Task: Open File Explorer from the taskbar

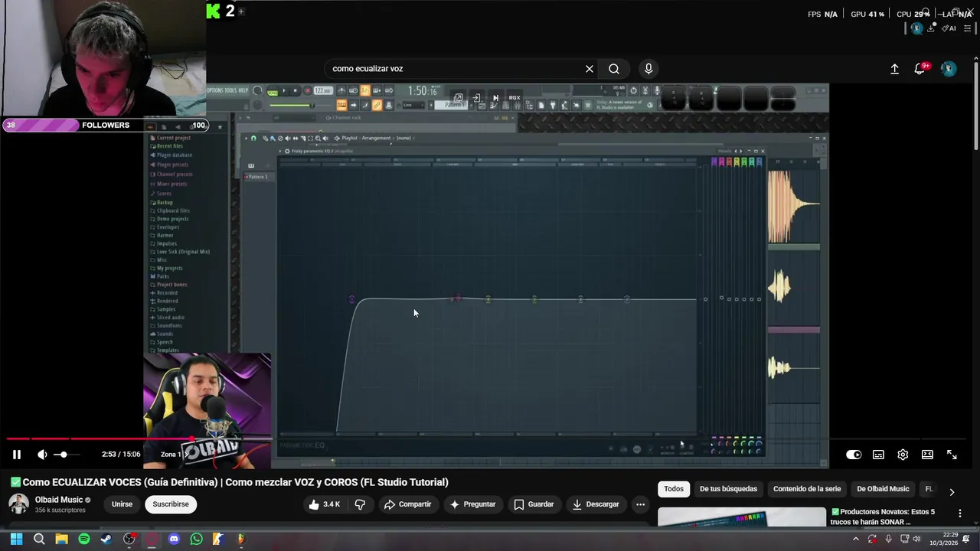Action: tap(61, 539)
